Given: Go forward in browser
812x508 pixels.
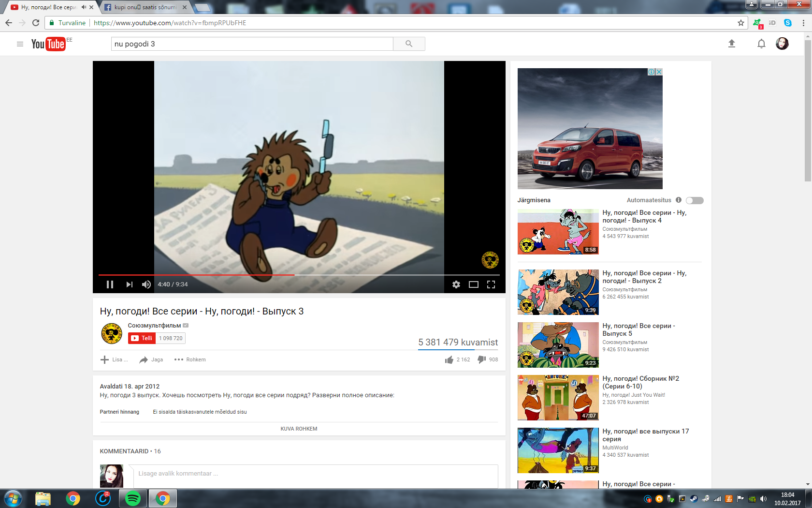Looking at the screenshot, I should point(22,23).
